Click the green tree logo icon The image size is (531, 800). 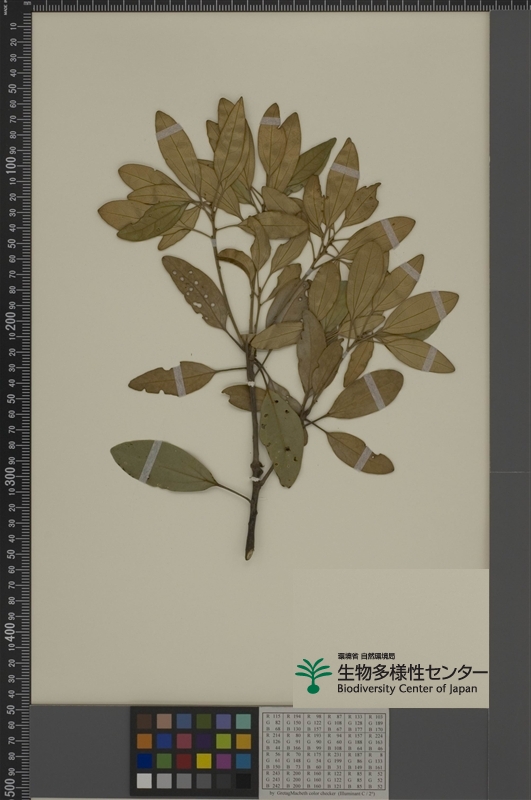(x=313, y=675)
